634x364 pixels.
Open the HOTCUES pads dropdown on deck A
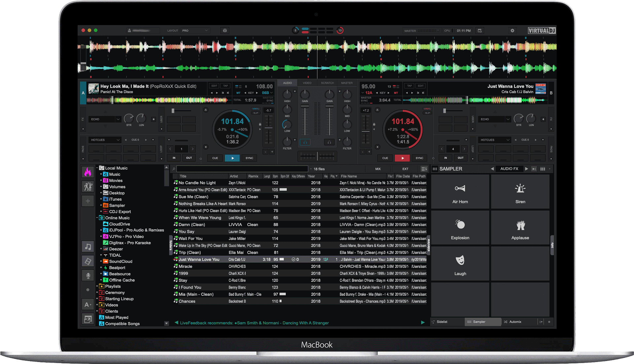[105, 140]
